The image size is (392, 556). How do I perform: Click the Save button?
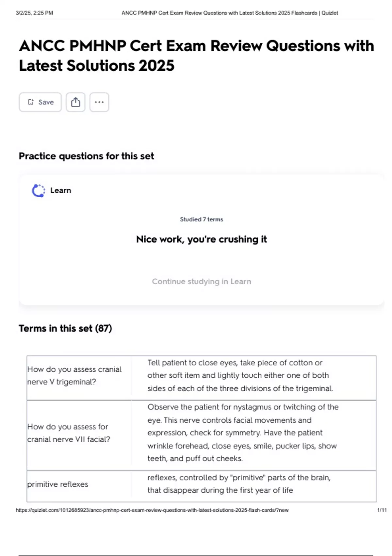click(x=40, y=102)
